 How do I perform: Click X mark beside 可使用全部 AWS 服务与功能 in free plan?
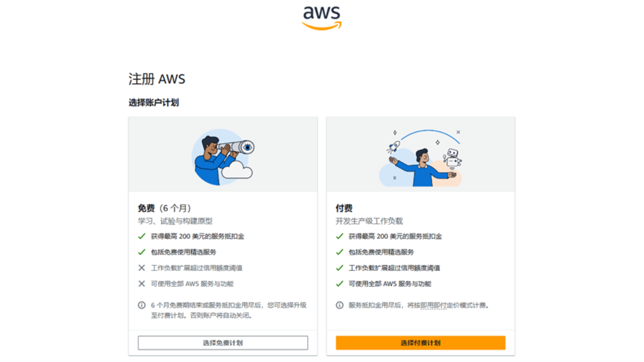coord(142,283)
